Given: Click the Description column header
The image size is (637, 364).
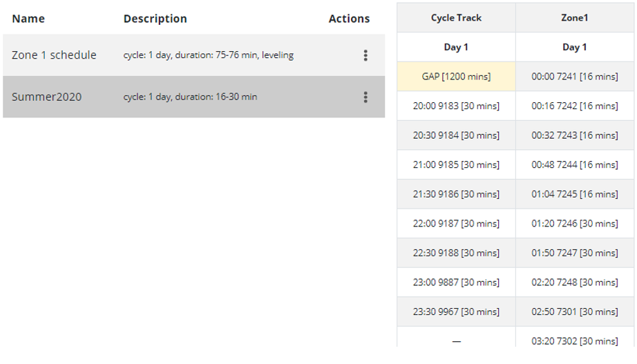Looking at the screenshot, I should [155, 19].
